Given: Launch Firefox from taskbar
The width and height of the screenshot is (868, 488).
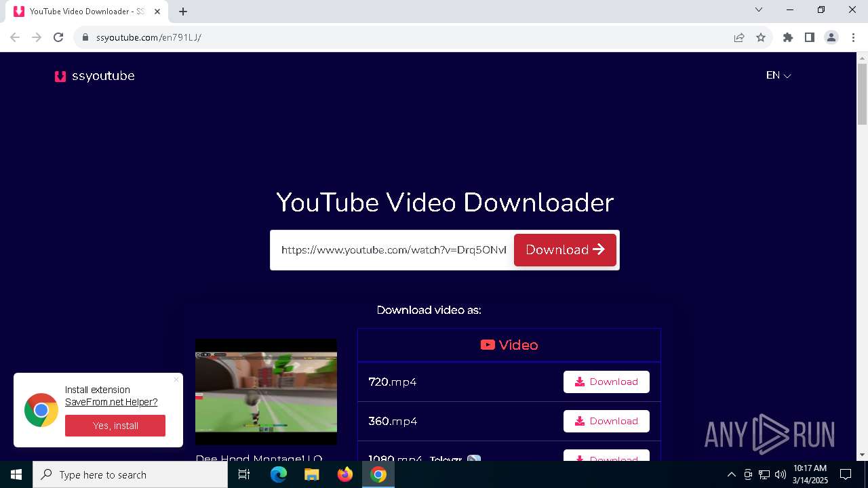Looking at the screenshot, I should click(345, 474).
